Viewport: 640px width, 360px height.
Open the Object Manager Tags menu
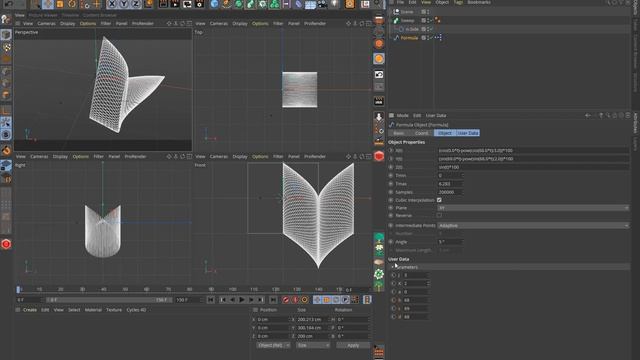[458, 2]
